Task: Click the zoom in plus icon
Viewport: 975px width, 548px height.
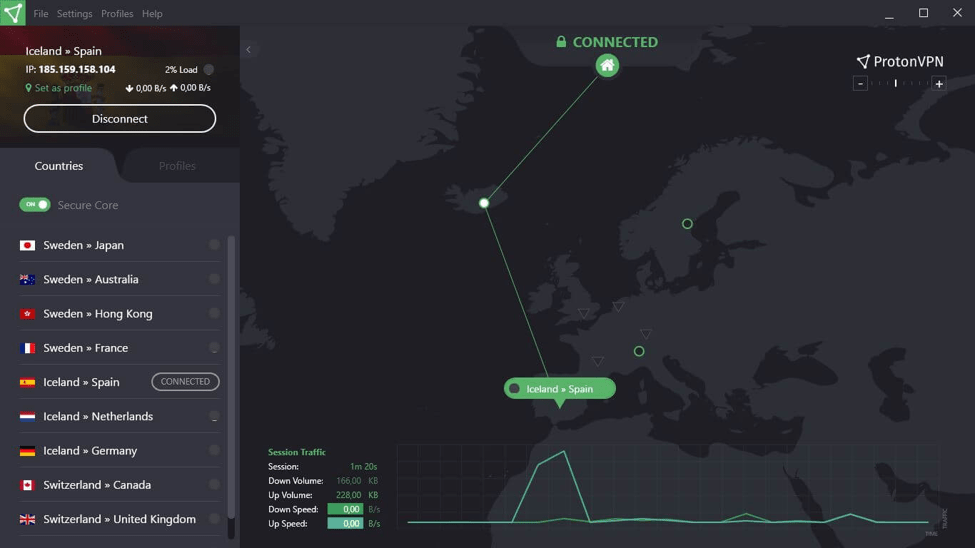Action: (939, 84)
